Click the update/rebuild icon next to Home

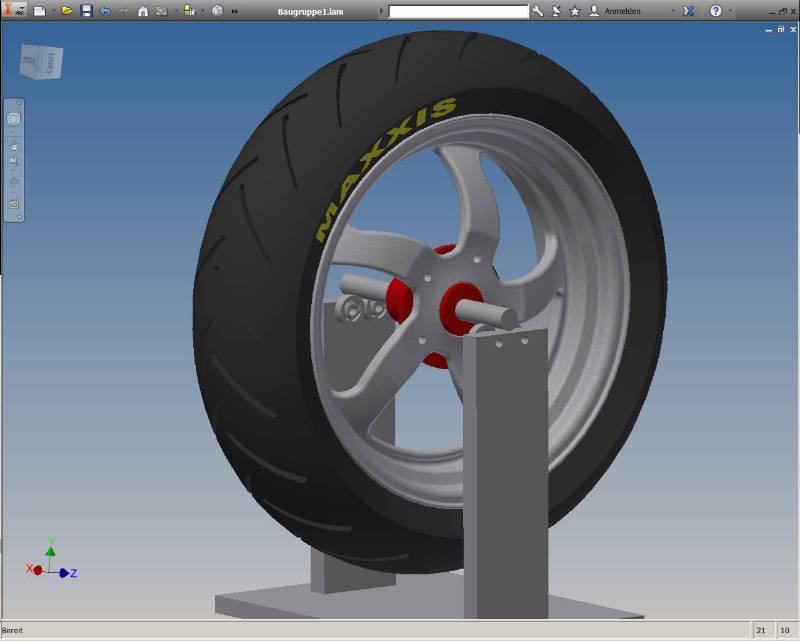pos(161,11)
